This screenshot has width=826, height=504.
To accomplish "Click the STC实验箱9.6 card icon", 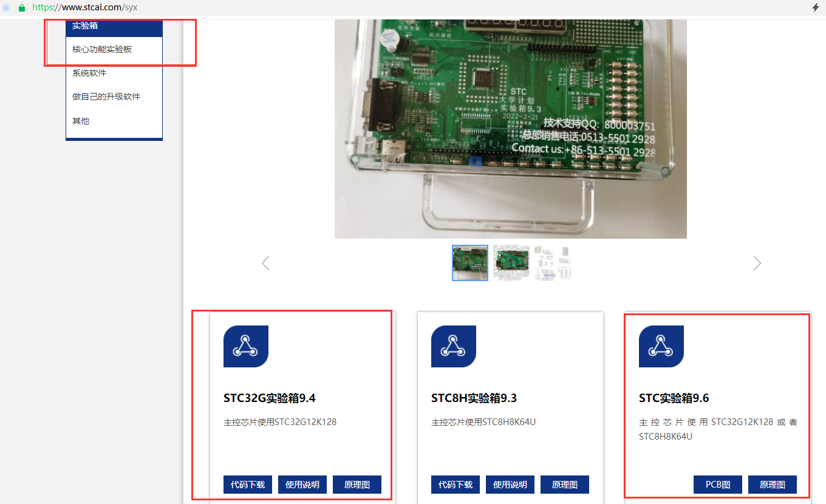I will (x=661, y=346).
